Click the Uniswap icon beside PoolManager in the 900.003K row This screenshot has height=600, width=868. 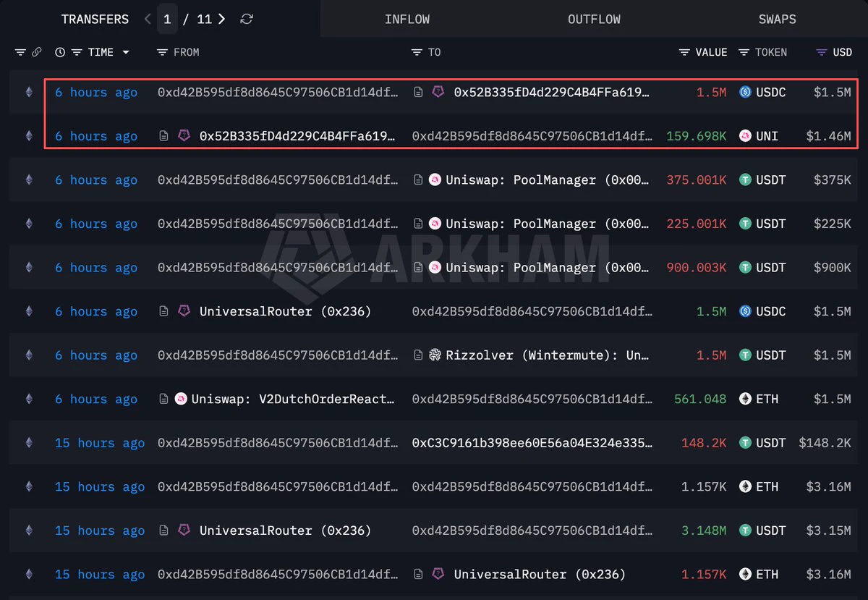435,267
